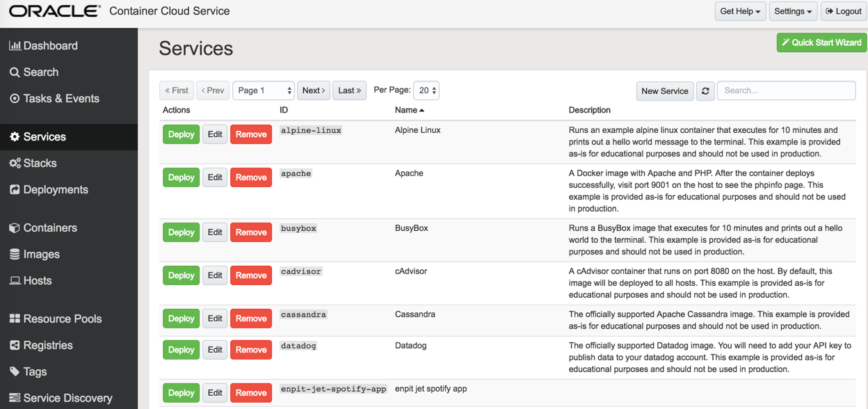
Task: Launch the Quick Start Wizard
Action: (x=821, y=42)
